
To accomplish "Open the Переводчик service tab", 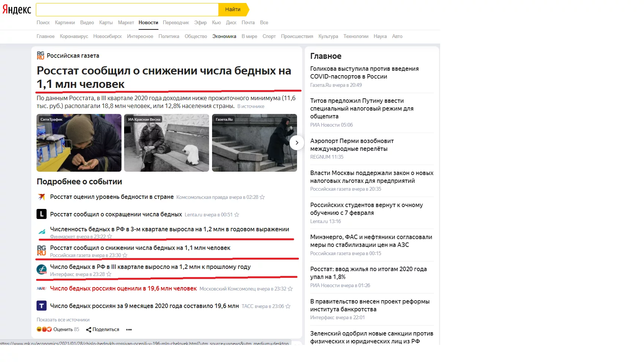I will pos(176,22).
